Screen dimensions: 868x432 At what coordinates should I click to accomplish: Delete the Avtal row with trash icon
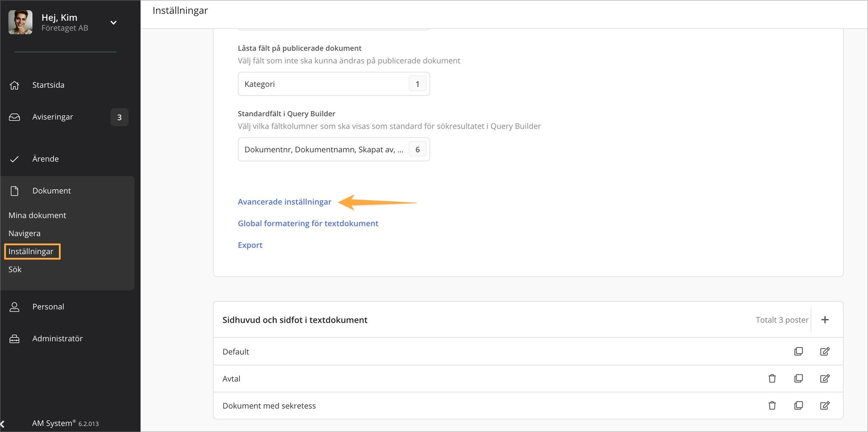[772, 378]
